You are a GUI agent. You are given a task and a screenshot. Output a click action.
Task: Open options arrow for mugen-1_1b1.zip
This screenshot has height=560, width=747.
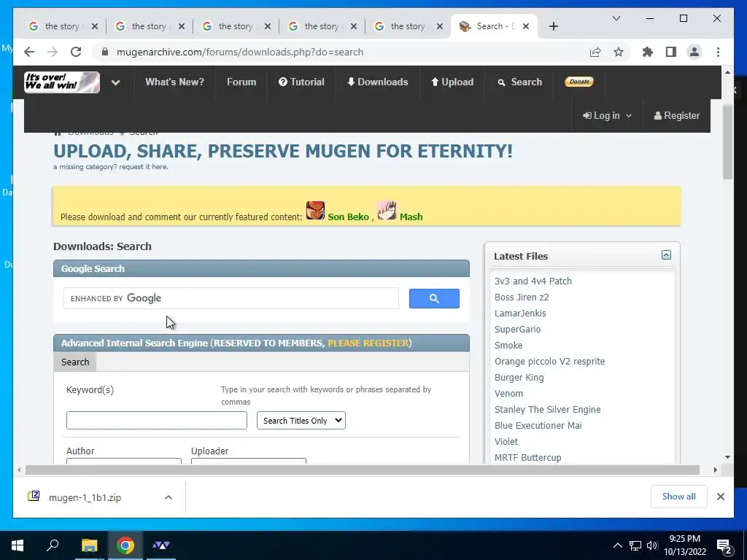click(x=169, y=497)
